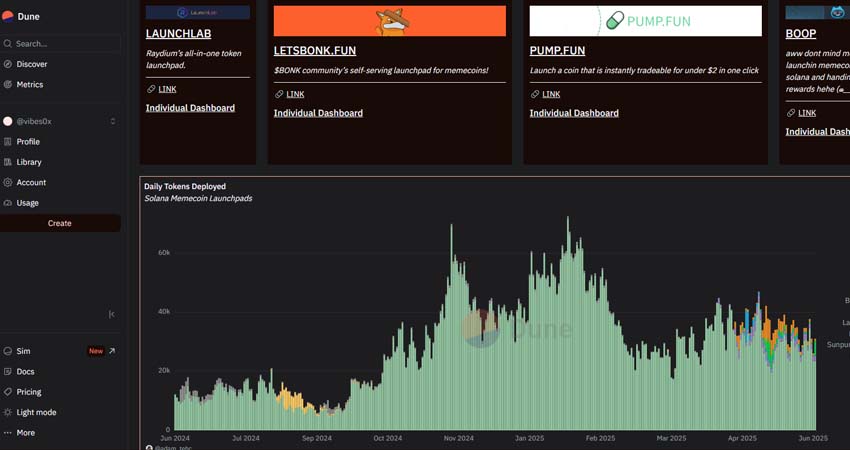Screen dimensions: 850x450
Task: Open Docs from the sidebar
Action: (x=25, y=372)
